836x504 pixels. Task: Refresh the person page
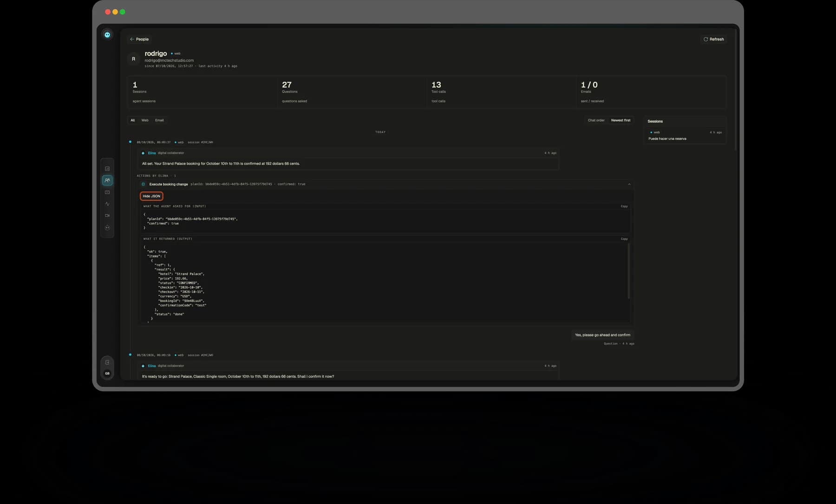tap(713, 39)
